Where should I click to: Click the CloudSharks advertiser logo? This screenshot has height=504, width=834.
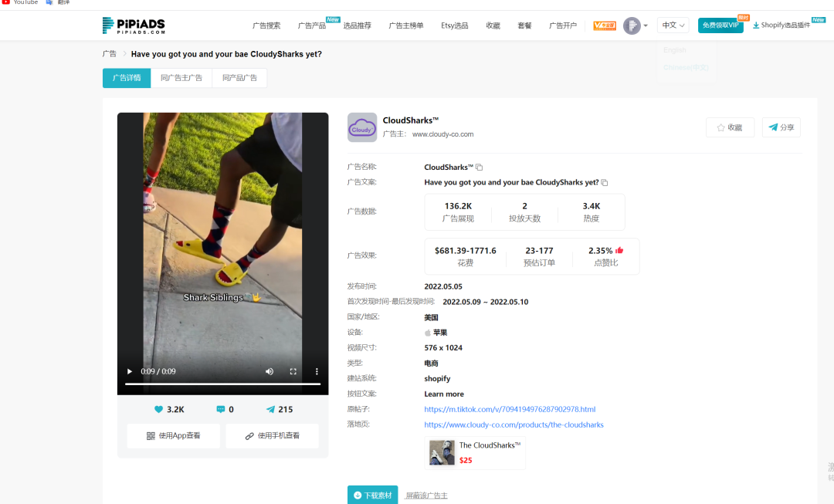point(362,127)
